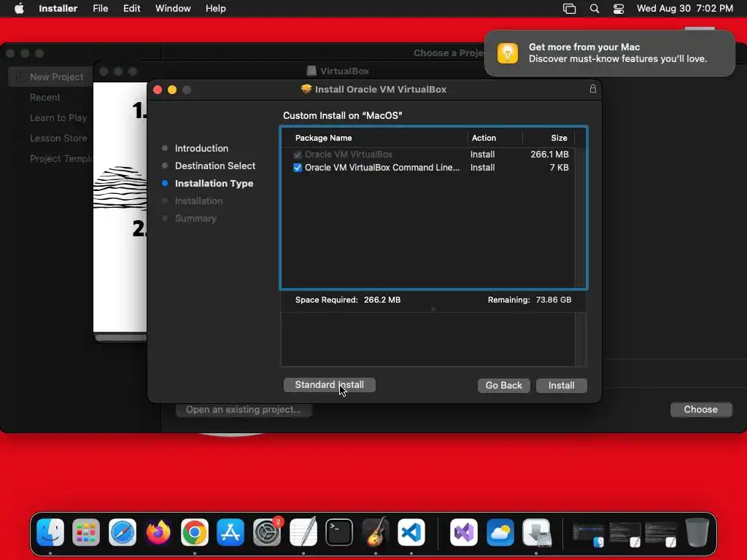Viewport: 747px width, 560px height.
Task: Open the Window menu
Action: (x=173, y=8)
